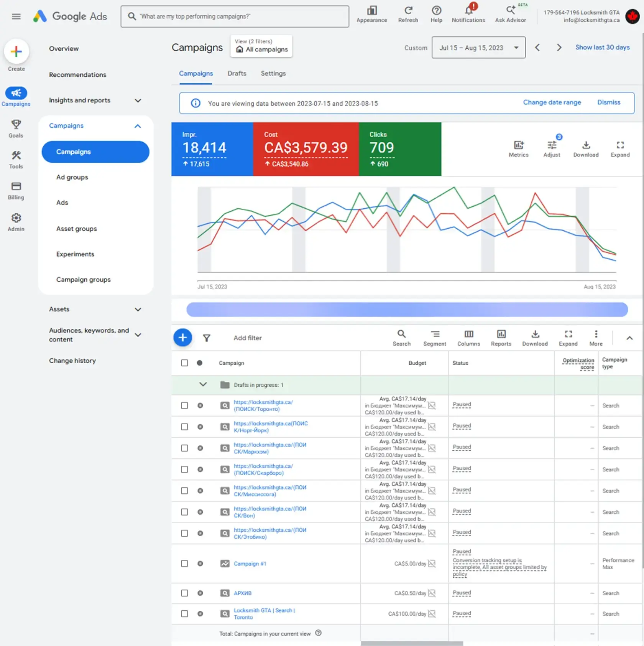The height and width of the screenshot is (646, 644).
Task: Open status dropdown for Campaign #1
Action: (462, 552)
